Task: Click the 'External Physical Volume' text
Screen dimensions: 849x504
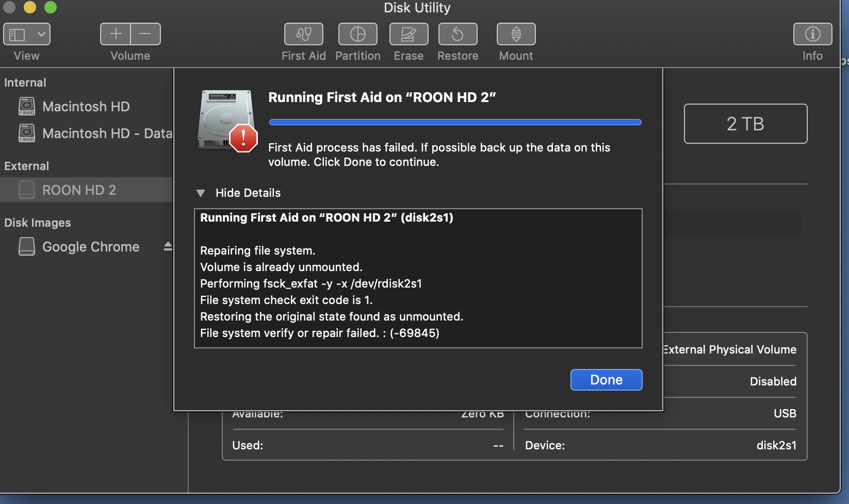Action: (730, 349)
